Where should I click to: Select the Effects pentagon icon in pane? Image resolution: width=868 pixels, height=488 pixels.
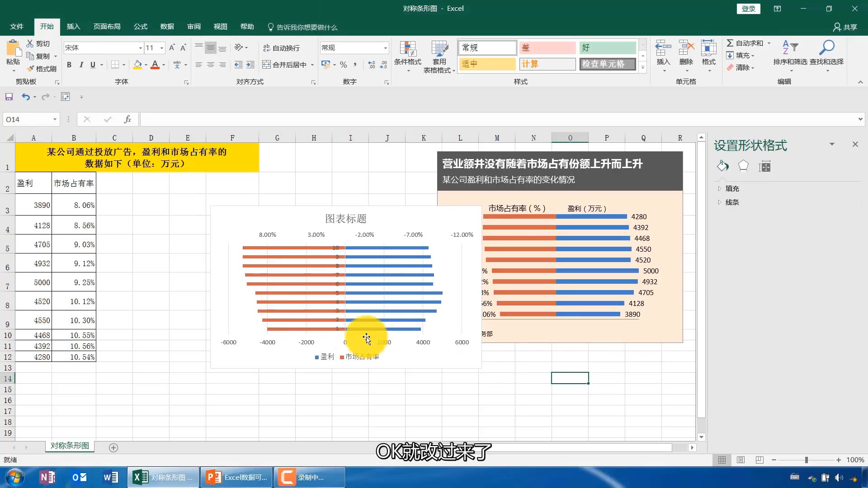pos(743,166)
